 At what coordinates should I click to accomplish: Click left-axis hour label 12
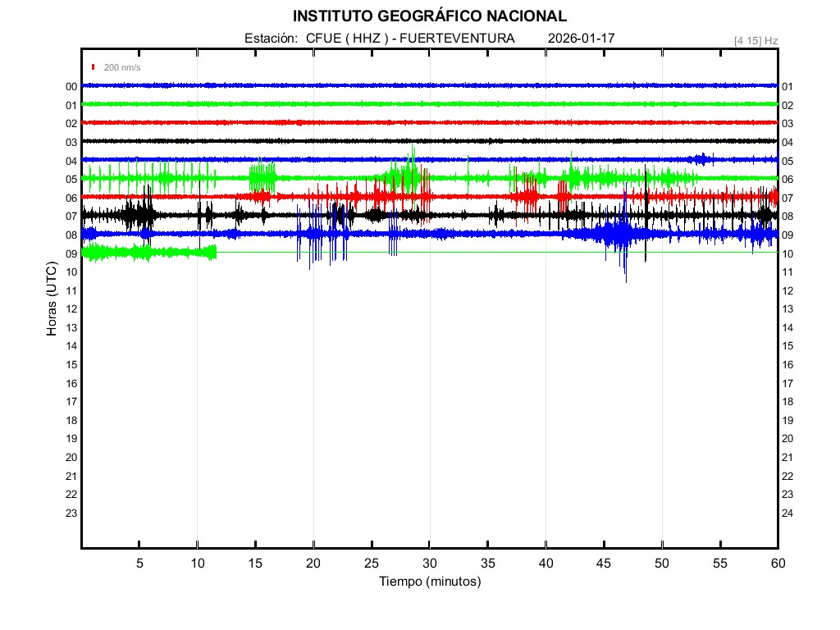click(71, 309)
